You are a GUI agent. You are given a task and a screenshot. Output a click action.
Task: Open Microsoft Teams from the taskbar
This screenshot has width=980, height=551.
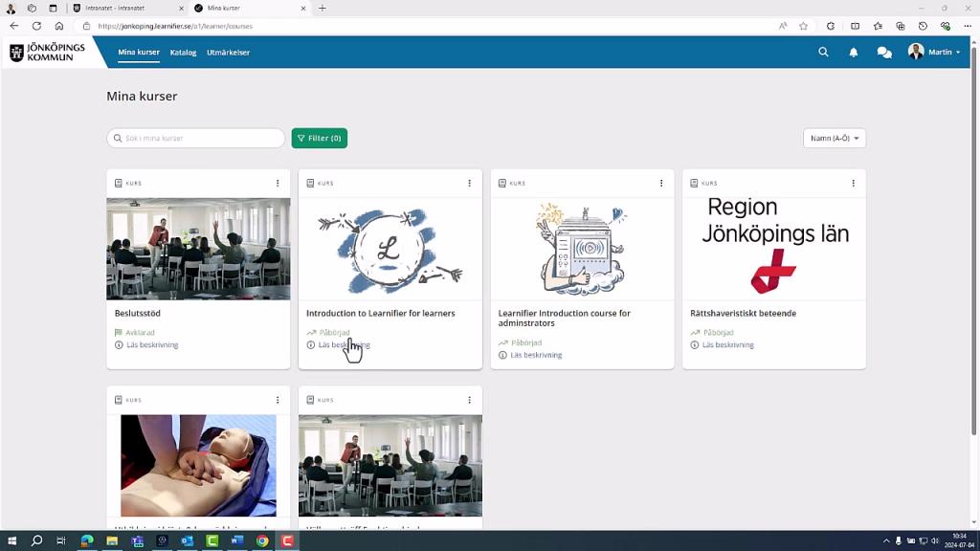(138, 541)
